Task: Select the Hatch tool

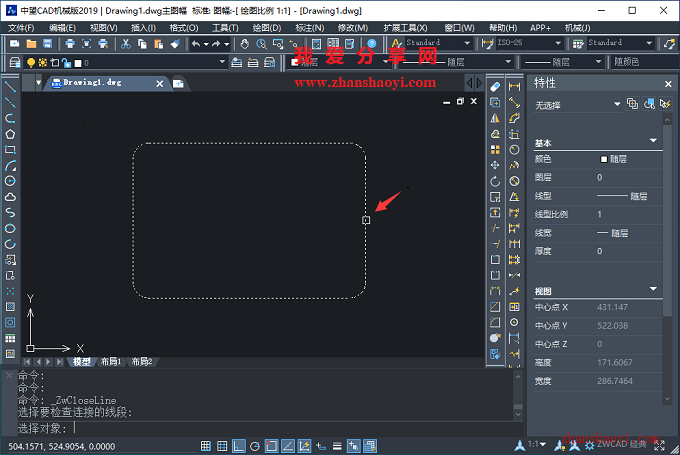Action: pyautogui.click(x=10, y=307)
